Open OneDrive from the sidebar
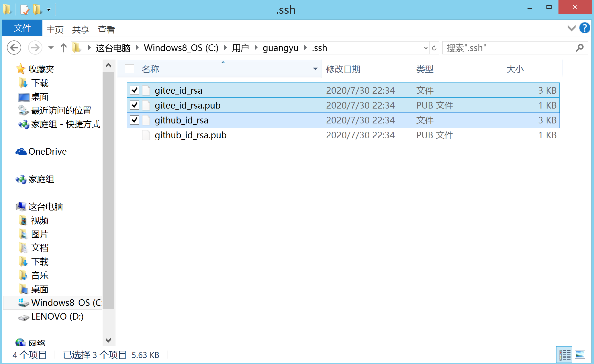This screenshot has width=594, height=364. click(x=47, y=151)
